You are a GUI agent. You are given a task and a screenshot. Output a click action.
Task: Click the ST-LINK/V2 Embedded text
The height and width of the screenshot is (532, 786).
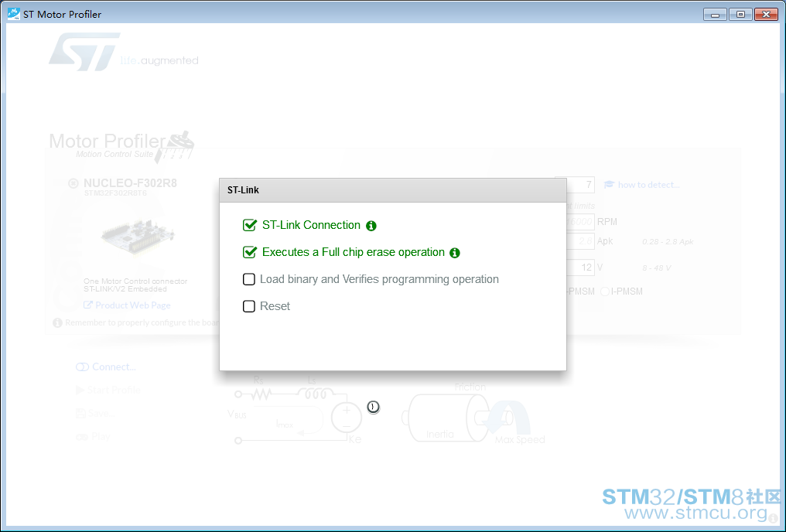click(125, 289)
